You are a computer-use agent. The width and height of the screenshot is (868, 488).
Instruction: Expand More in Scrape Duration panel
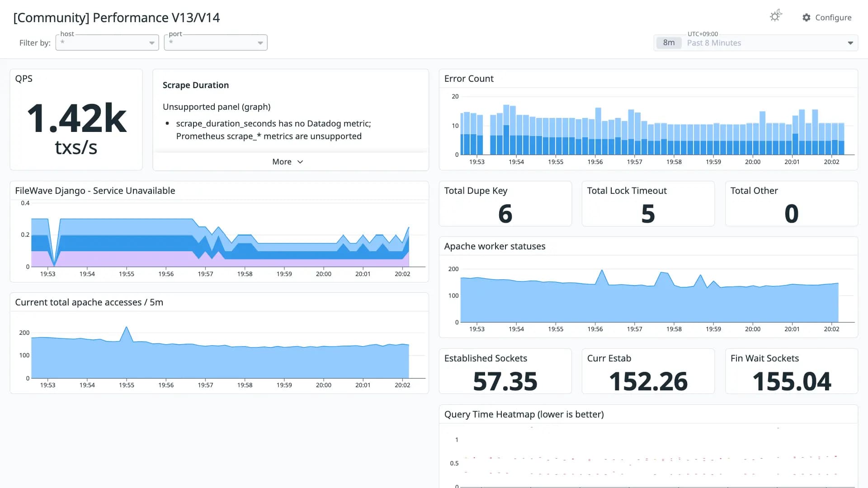(288, 162)
